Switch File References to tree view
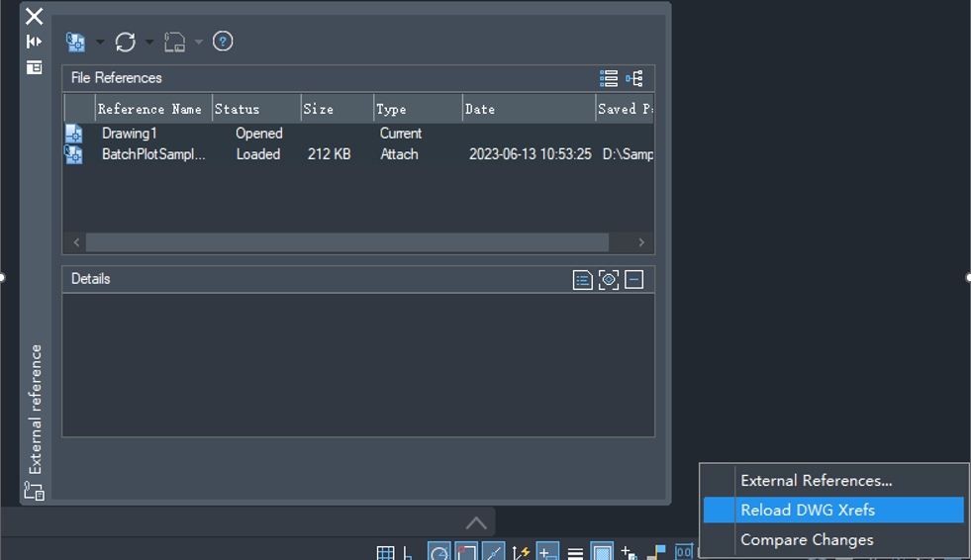Screen dimensions: 971x560 (634, 78)
